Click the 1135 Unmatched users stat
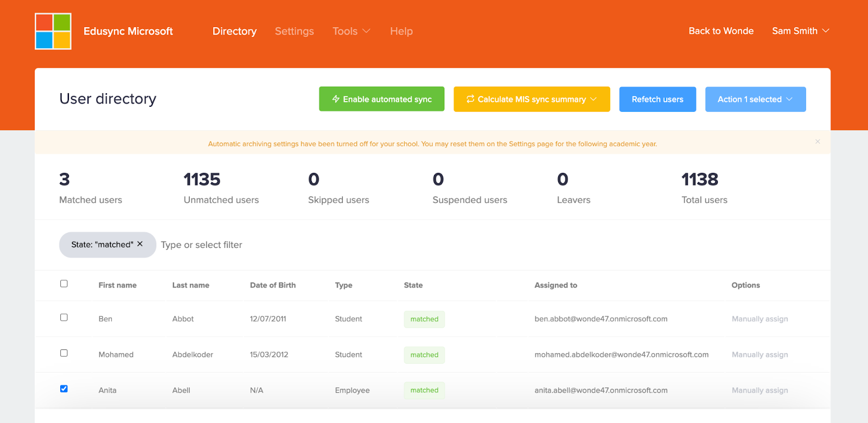 [x=221, y=188]
